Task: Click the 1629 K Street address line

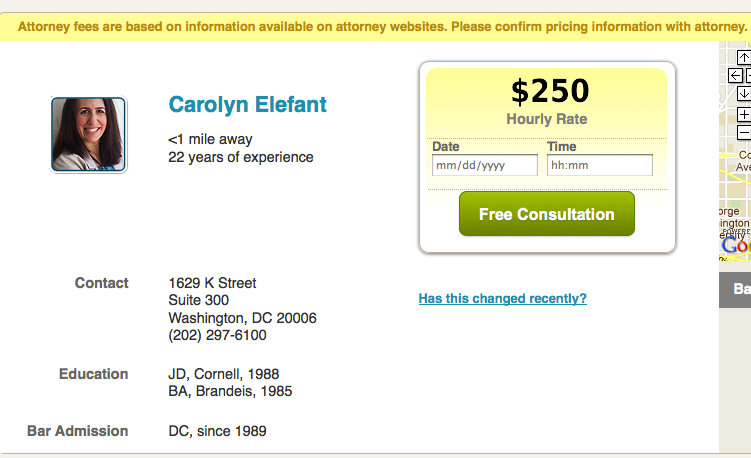Action: (x=212, y=283)
